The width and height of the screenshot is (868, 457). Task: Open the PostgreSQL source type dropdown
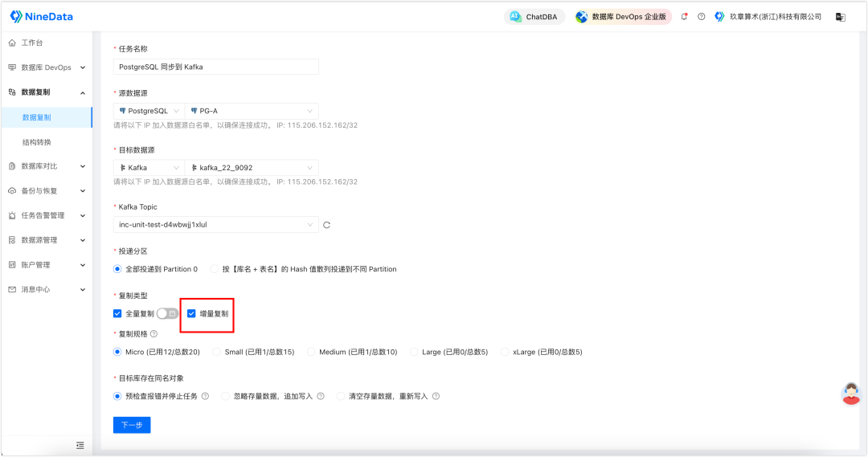(149, 111)
